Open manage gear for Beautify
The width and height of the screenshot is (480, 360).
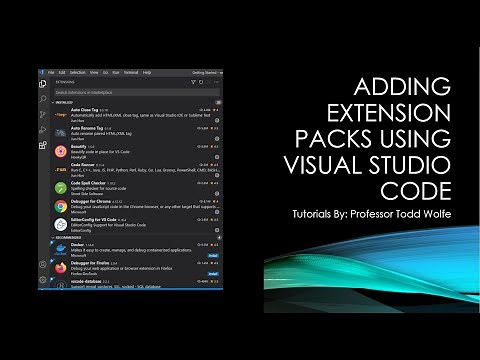(217, 157)
